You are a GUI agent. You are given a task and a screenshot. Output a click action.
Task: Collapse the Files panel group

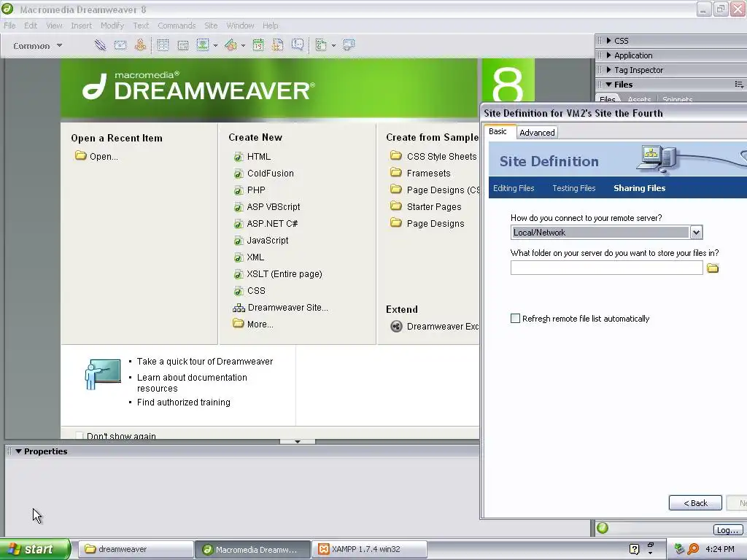(x=609, y=85)
